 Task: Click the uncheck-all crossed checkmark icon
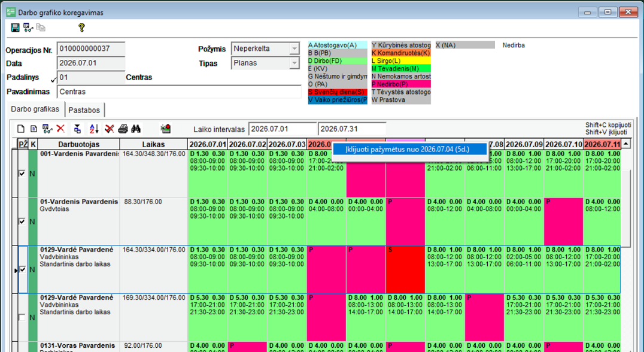tap(110, 129)
